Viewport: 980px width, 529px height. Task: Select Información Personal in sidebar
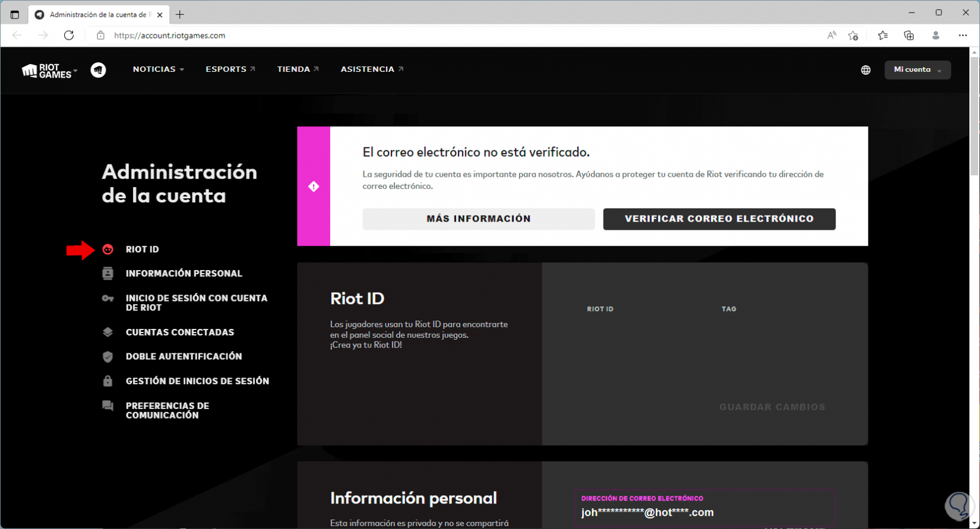[x=184, y=273]
